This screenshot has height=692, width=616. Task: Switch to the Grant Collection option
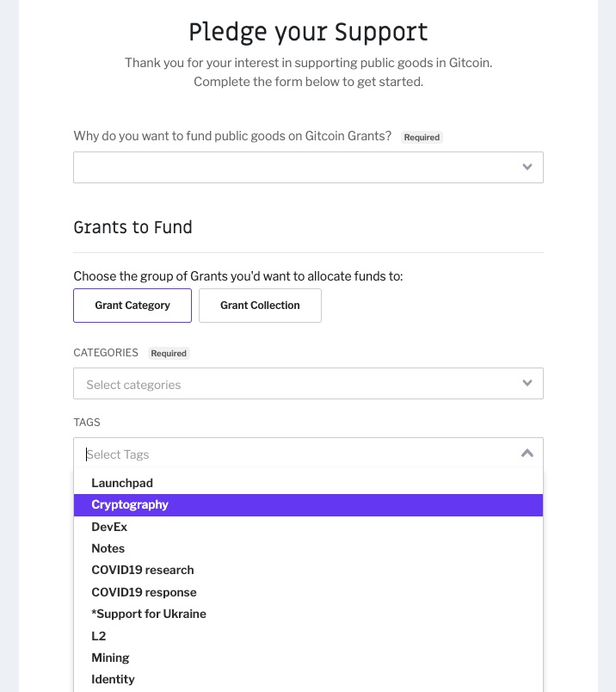(x=260, y=306)
